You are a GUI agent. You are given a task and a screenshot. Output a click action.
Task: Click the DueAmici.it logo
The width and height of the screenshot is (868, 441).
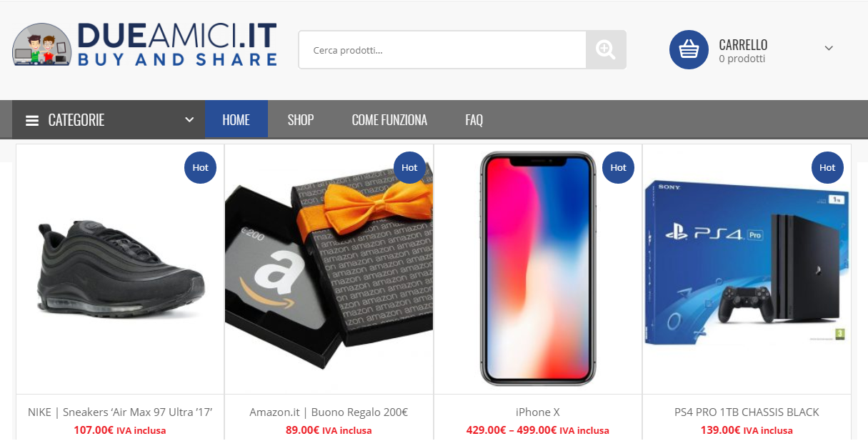point(144,44)
